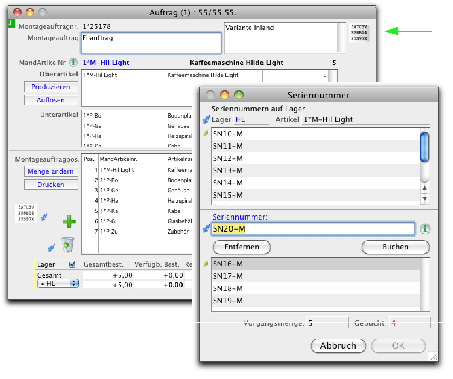Delete position with the trash can icon
This screenshot has width=453, height=379.
[68, 244]
